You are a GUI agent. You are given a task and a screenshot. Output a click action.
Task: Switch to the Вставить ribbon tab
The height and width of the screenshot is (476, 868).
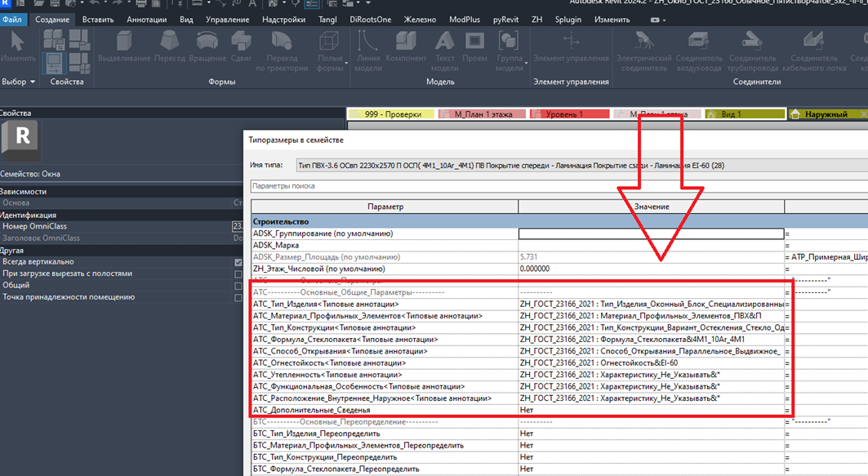pyautogui.click(x=97, y=20)
